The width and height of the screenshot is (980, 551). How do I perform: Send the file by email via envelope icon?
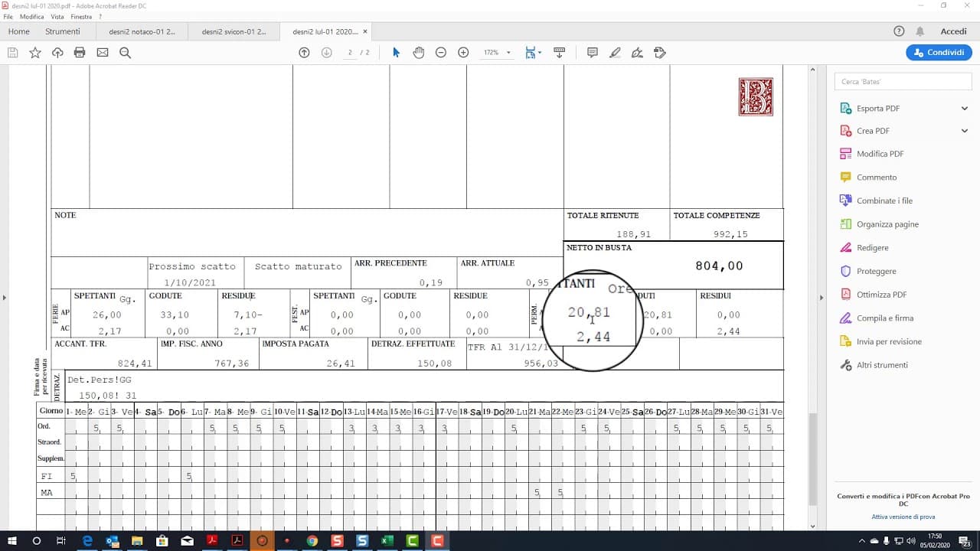click(x=103, y=53)
